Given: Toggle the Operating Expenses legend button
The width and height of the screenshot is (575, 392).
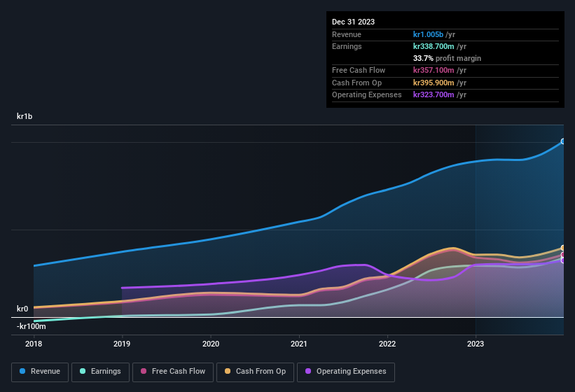Looking at the screenshot, I should coord(346,372).
